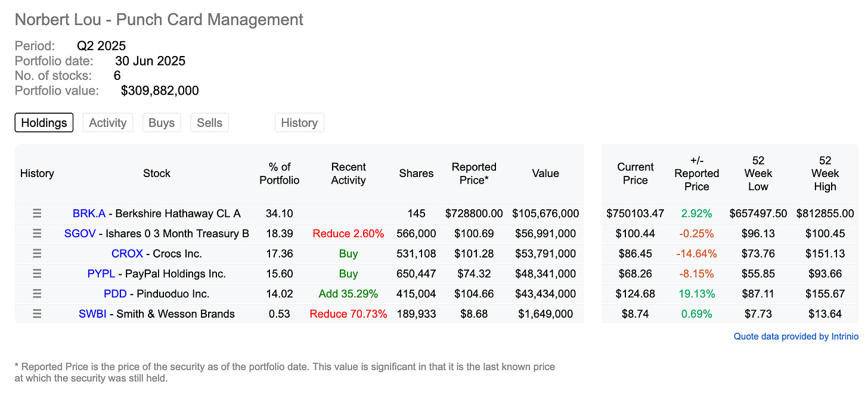868x397 pixels.
Task: Click the Buy activity in PYPL row
Action: point(348,274)
